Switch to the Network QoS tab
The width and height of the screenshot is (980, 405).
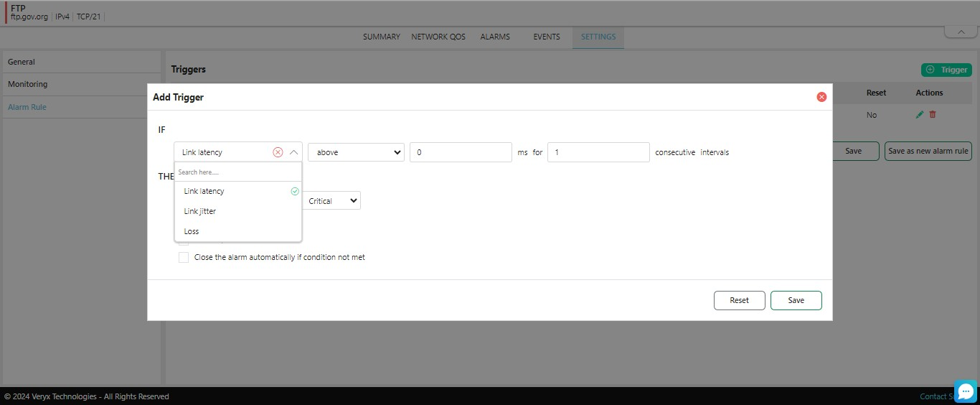click(438, 37)
